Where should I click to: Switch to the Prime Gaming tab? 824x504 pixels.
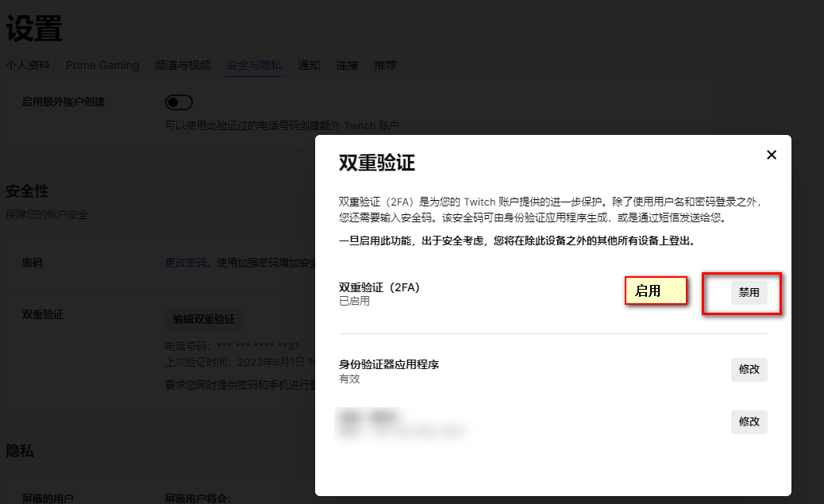coord(102,65)
